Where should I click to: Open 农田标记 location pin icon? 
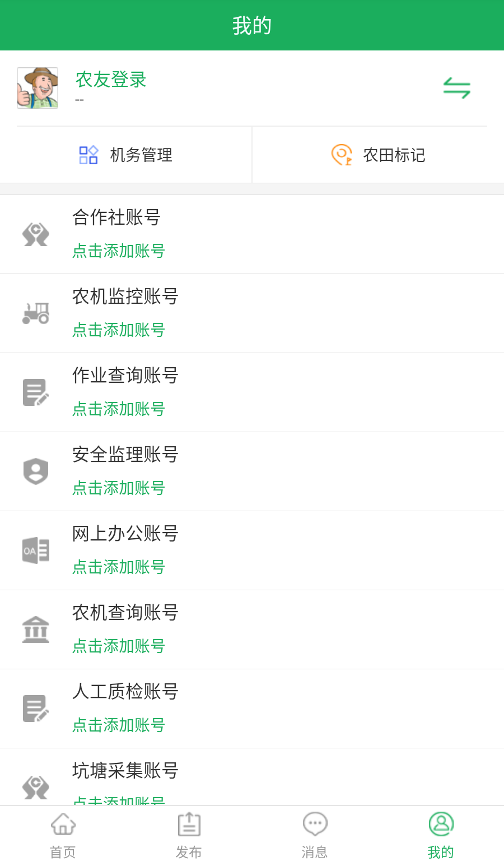tap(341, 155)
